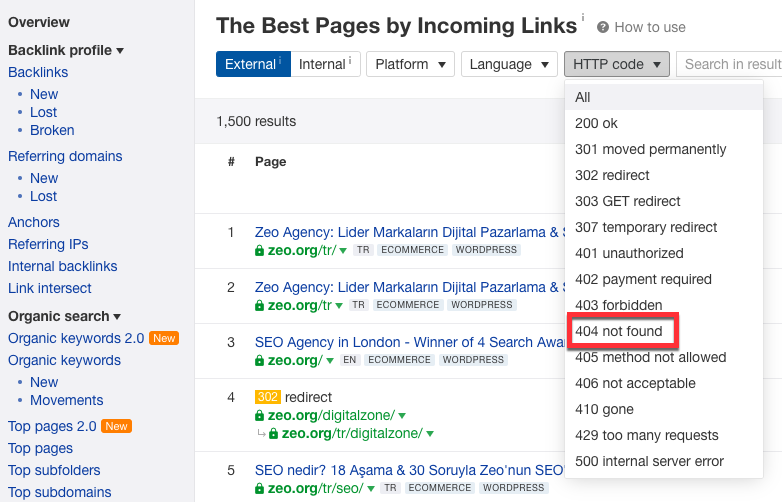The height and width of the screenshot is (502, 782).
Task: Open Broken backlinks report
Action: coord(52,130)
